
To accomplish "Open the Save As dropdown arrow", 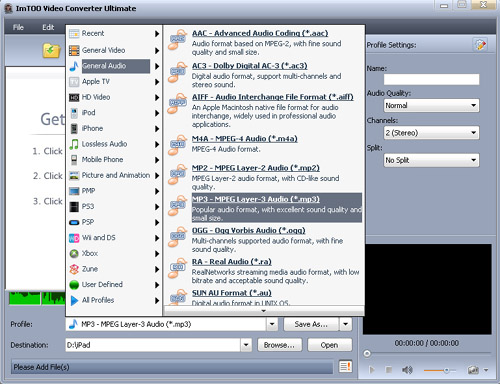I will pyautogui.click(x=346, y=324).
